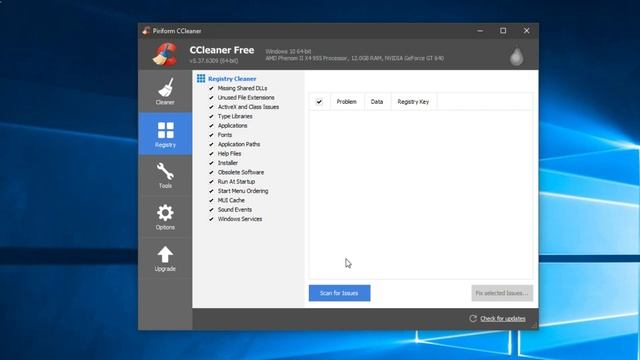The width and height of the screenshot is (640, 360).
Task: Uncheck Run At Startup option
Action: 211,182
